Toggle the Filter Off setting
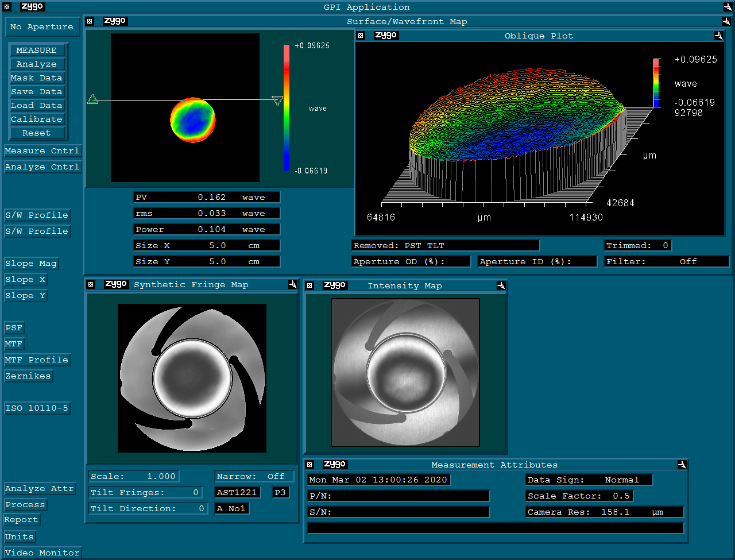The width and height of the screenshot is (735, 560). pyautogui.click(x=666, y=261)
